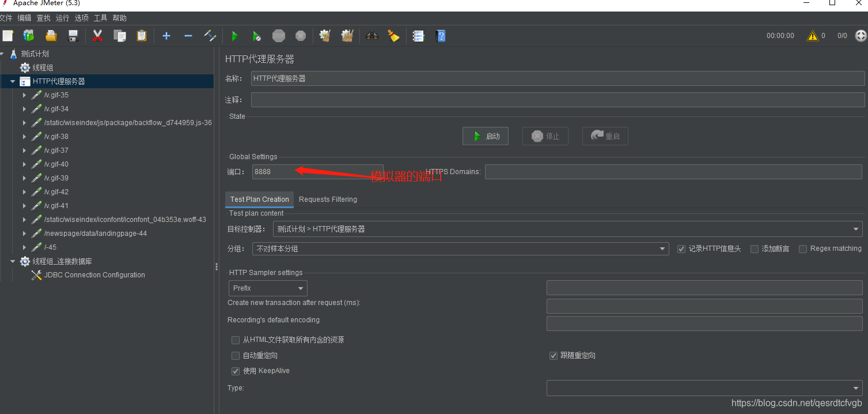Viewport: 868px width, 414px height.
Task: Uncheck 记录HTTP信息头 checkbox
Action: click(681, 249)
